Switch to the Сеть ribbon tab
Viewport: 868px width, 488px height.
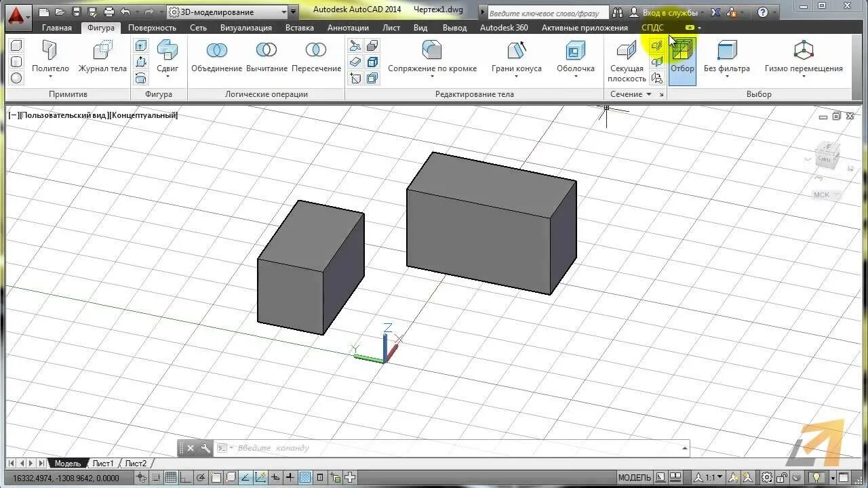tap(198, 28)
